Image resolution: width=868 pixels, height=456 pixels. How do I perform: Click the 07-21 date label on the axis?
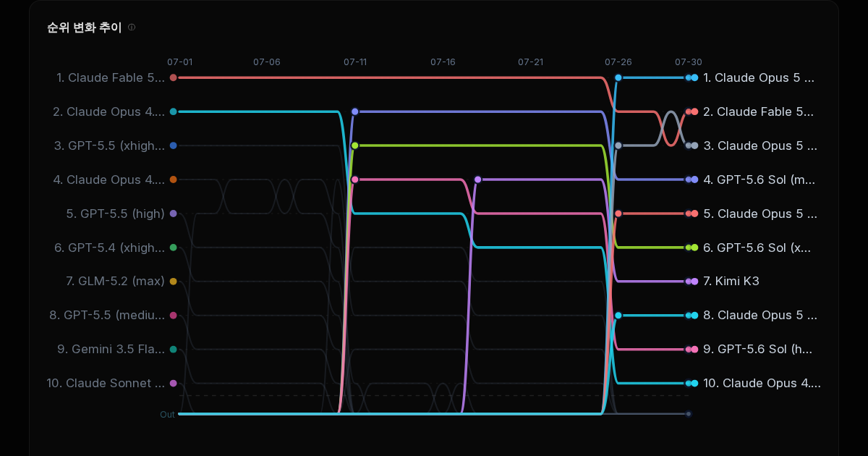pos(530,62)
